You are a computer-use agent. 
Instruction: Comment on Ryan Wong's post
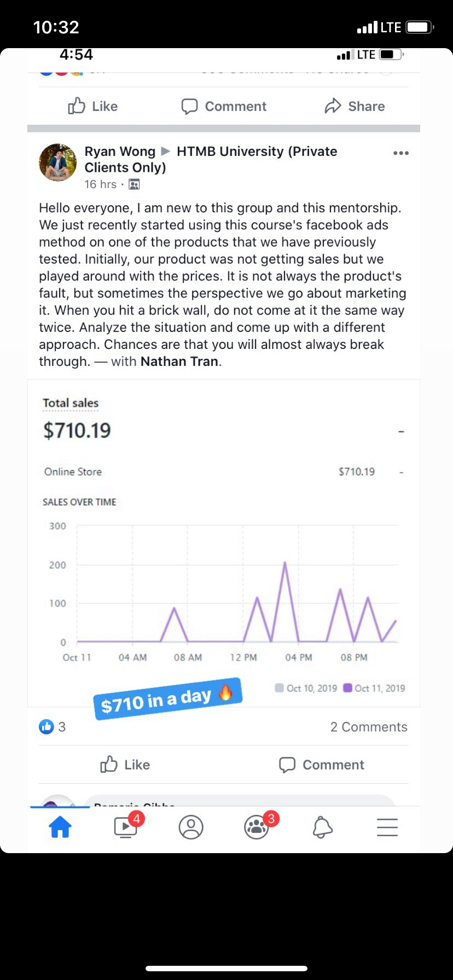322,765
